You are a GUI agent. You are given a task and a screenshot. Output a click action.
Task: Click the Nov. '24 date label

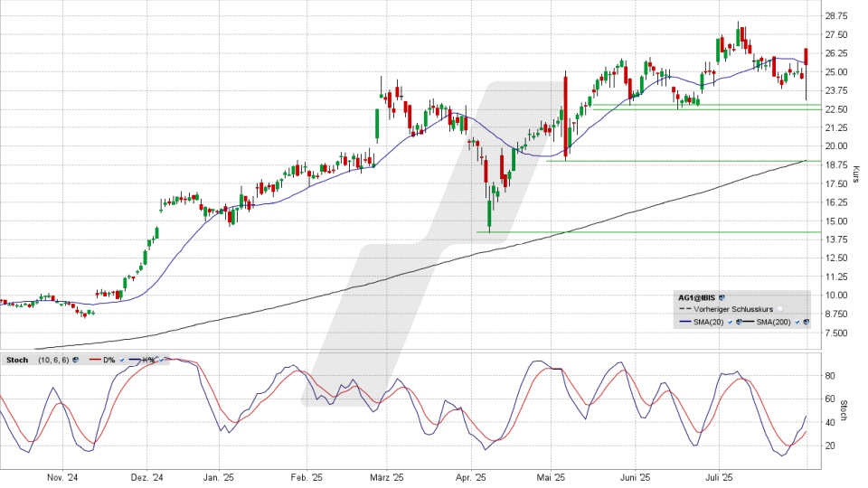(x=63, y=477)
